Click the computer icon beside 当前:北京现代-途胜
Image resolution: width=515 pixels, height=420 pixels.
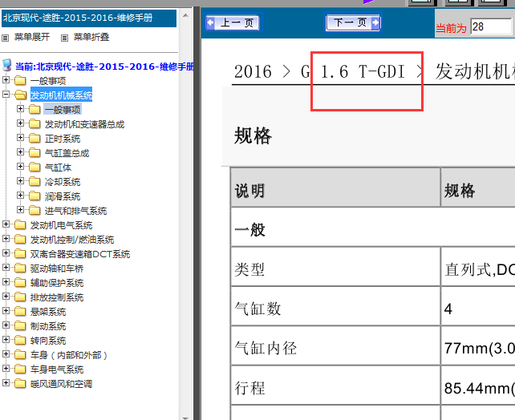tap(7, 66)
